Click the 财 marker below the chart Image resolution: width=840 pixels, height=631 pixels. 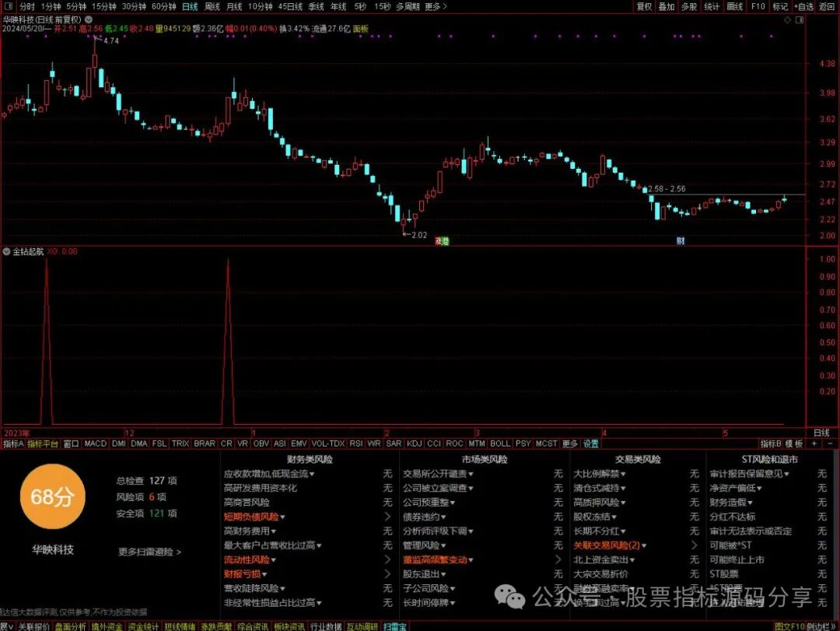coord(681,241)
